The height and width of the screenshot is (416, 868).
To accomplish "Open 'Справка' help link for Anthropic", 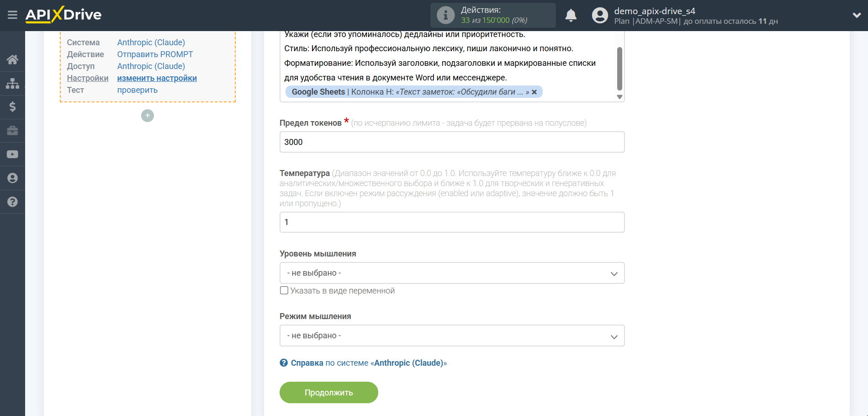I will pyautogui.click(x=307, y=363).
